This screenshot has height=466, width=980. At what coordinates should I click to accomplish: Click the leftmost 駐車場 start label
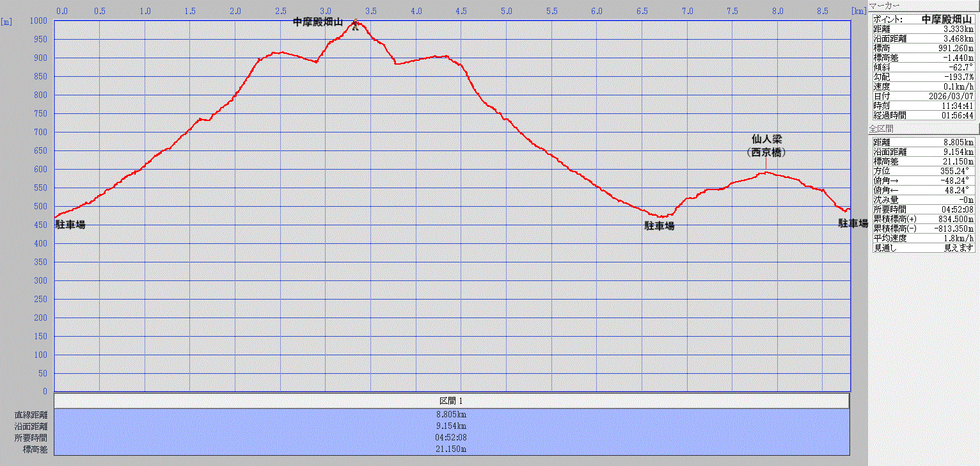(x=70, y=225)
